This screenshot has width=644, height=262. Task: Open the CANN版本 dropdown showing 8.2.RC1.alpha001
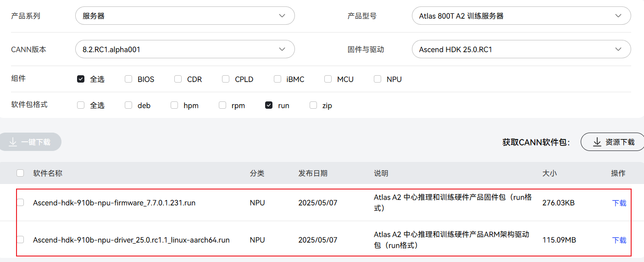pos(185,49)
